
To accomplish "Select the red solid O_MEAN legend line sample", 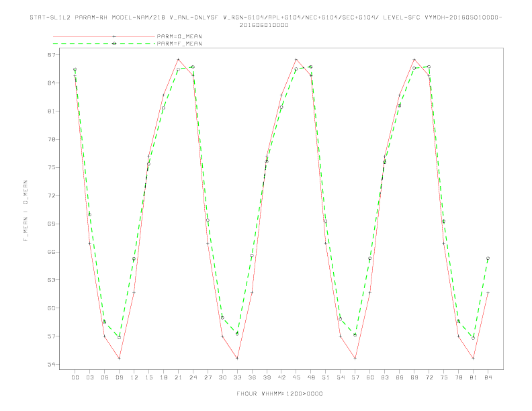I will coord(104,36).
